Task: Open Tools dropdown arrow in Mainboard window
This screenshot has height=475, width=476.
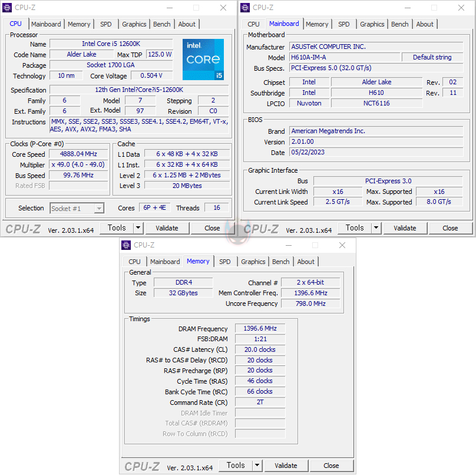Action: [x=376, y=228]
